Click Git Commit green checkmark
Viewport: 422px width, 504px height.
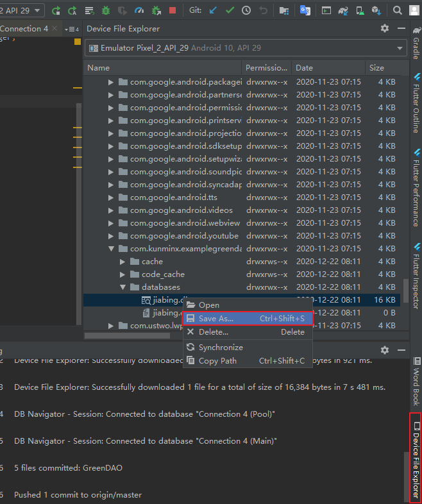[x=230, y=11]
